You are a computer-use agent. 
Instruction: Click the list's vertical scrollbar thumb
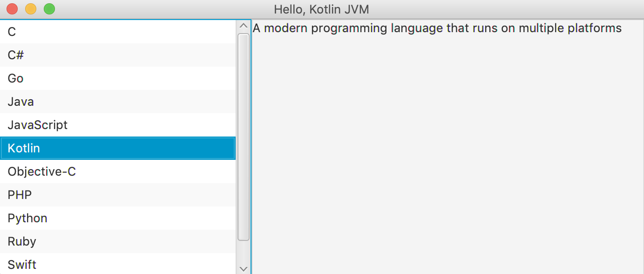pyautogui.click(x=244, y=137)
